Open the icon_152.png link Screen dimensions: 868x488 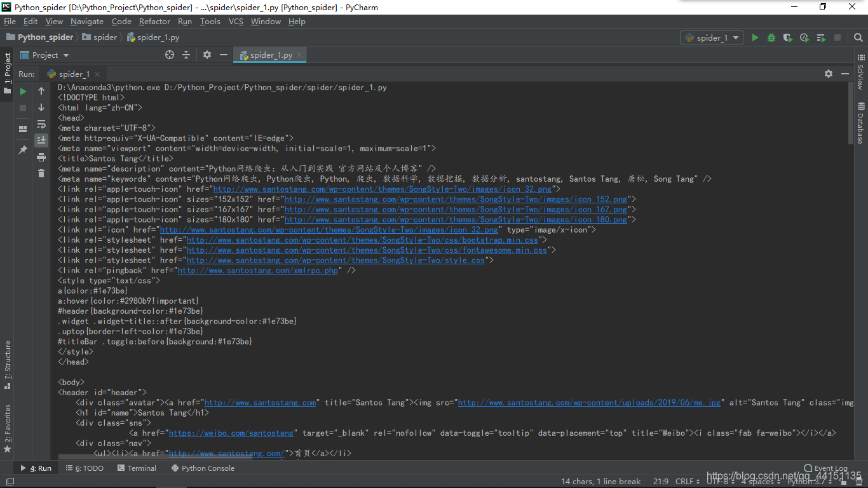click(456, 200)
